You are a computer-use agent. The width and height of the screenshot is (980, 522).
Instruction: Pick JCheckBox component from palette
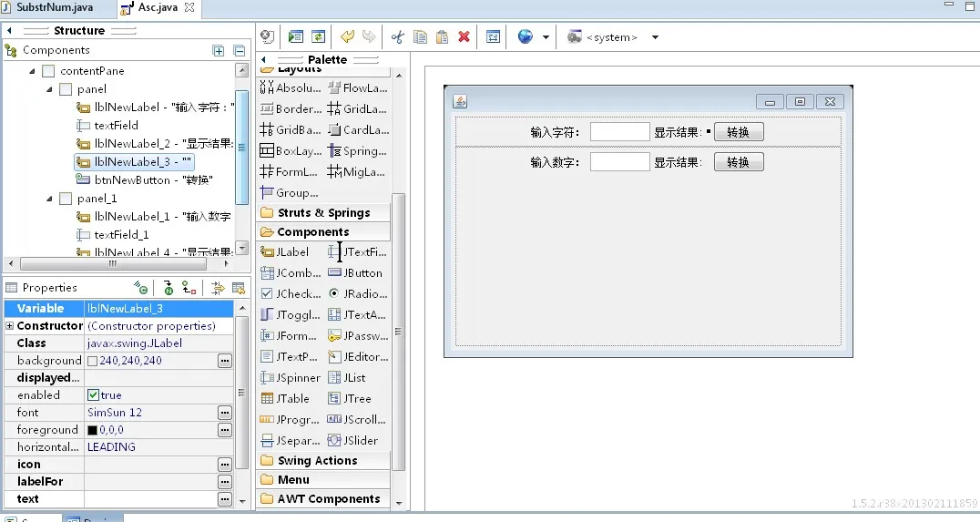[291, 293]
